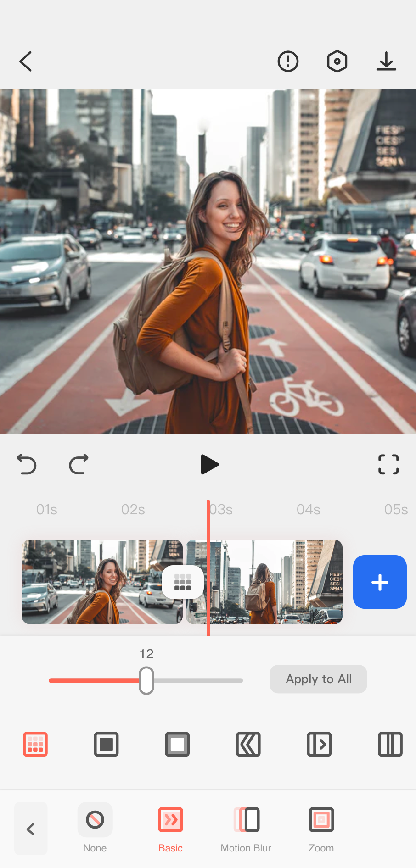The width and height of the screenshot is (416, 868).
Task: Tap the download export icon
Action: [x=386, y=61]
